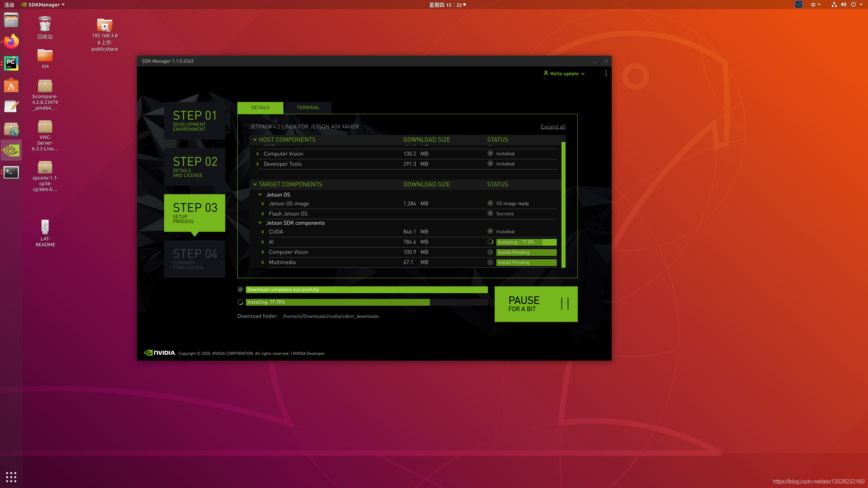This screenshot has width=868, height=488.
Task: Expand target Computer Vision row
Action: pos(263,252)
